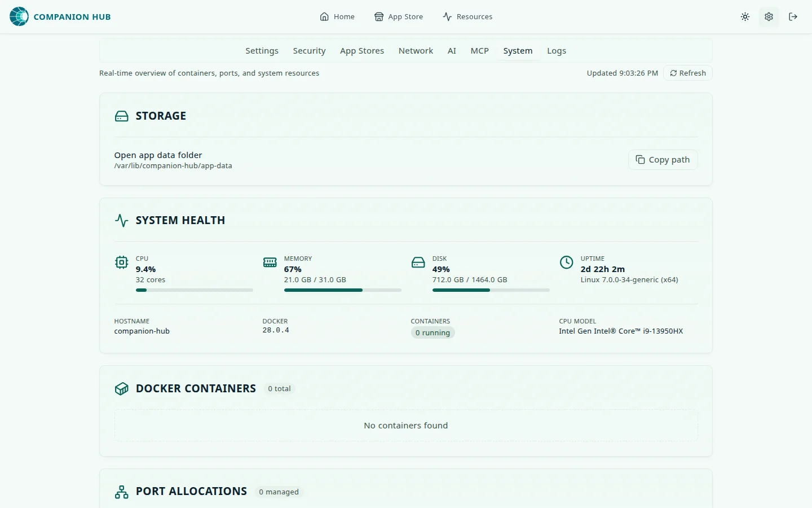Viewport: 812px width, 508px height.
Task: Switch to the MCP tab
Action: click(479, 51)
